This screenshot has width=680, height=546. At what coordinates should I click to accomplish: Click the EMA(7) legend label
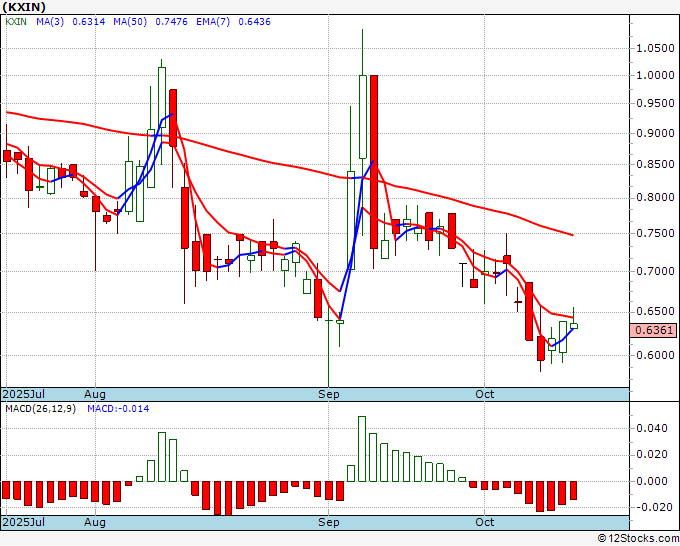point(213,22)
